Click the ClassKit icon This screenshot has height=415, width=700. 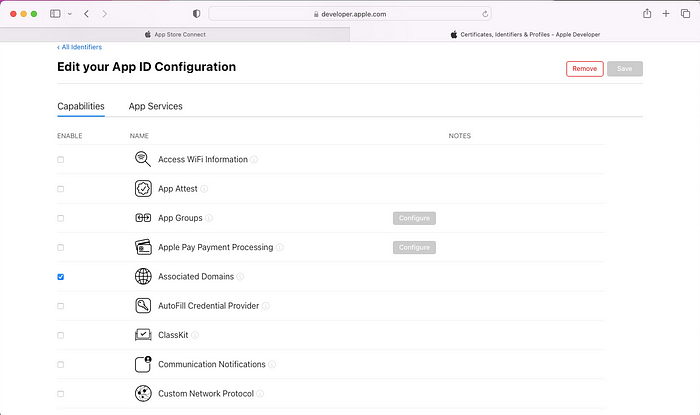pyautogui.click(x=143, y=335)
